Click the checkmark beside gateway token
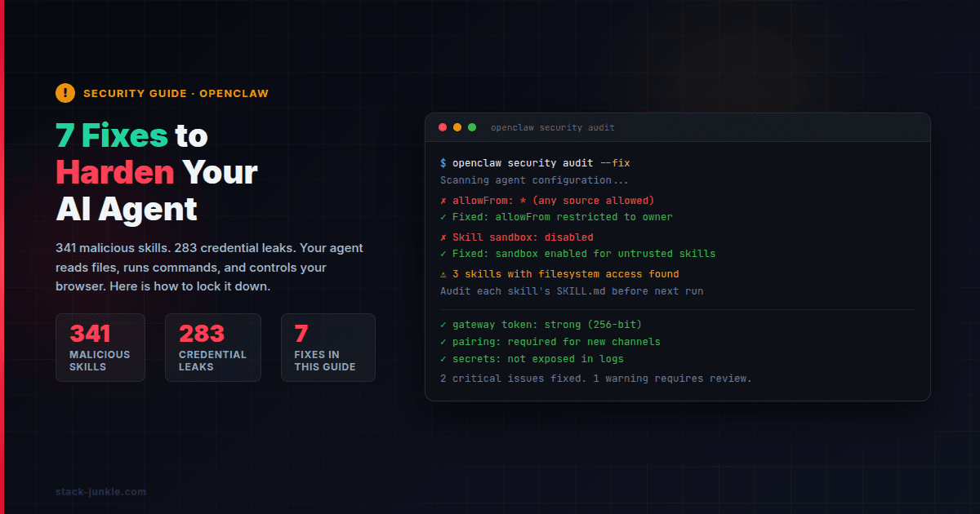The height and width of the screenshot is (514, 980). 443,325
